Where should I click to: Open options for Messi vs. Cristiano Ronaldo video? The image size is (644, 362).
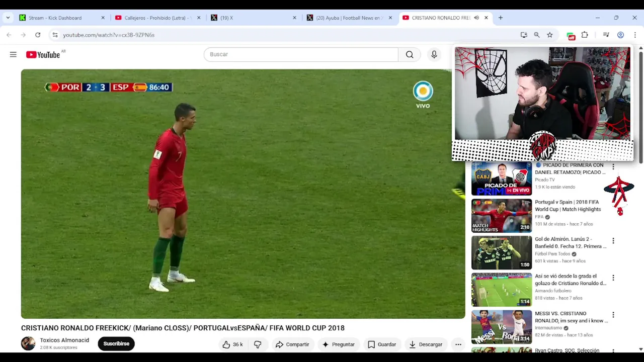coord(613,315)
